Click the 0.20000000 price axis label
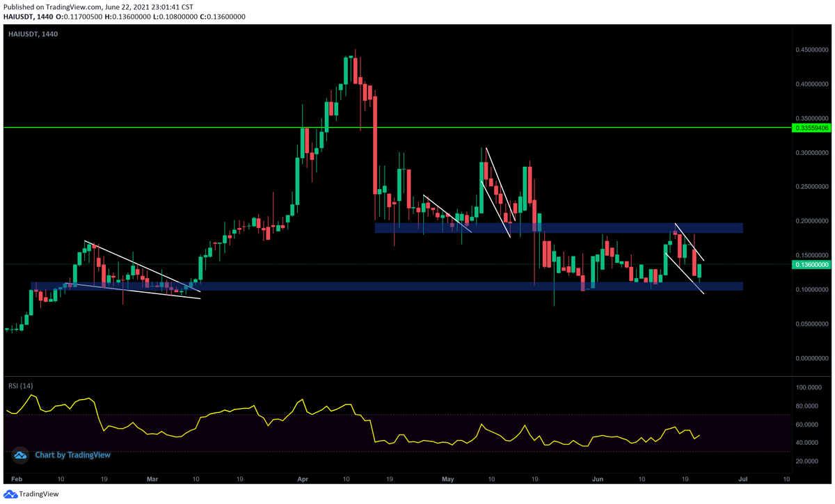This screenshot has width=835, height=504. (x=811, y=221)
